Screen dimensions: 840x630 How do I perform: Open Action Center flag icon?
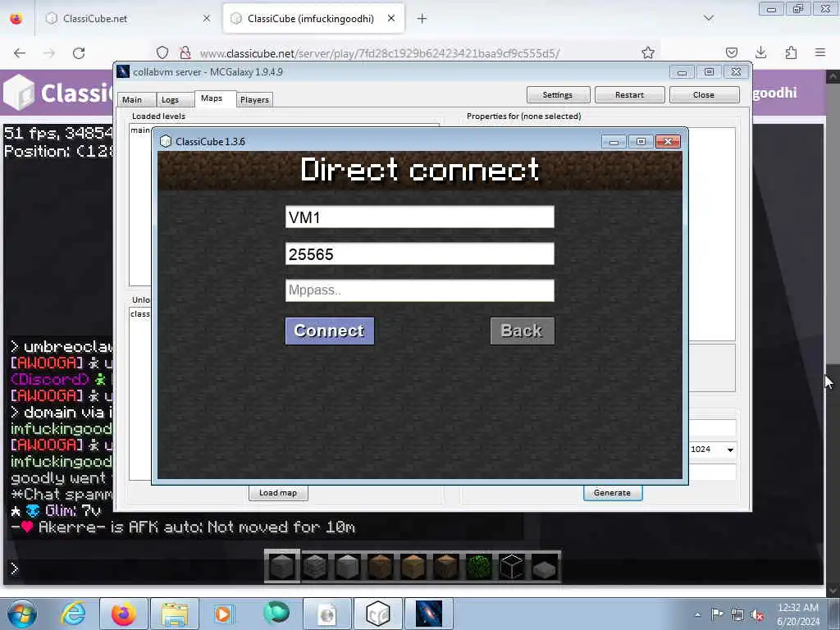[717, 614]
